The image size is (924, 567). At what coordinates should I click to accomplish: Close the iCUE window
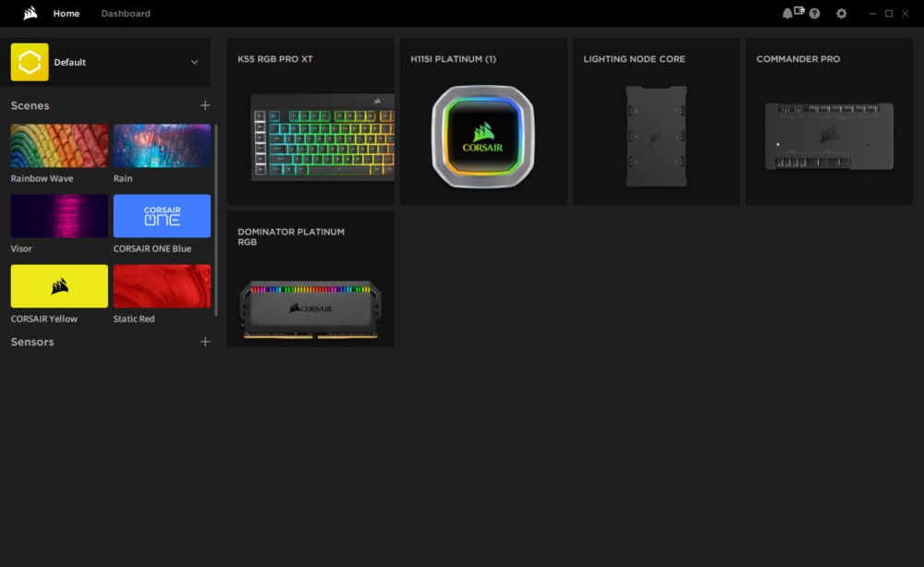point(906,14)
